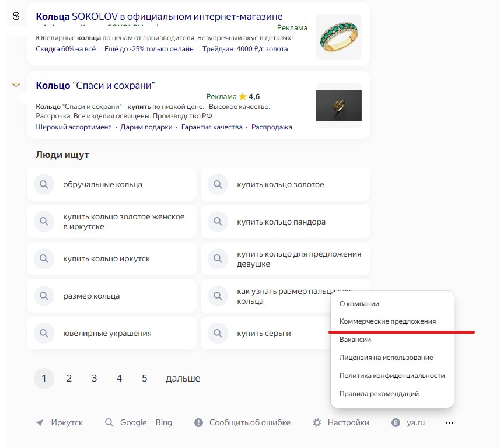500x448 pixels.
Task: Search suggestion купить кольцо золотое
Action: pos(281,184)
